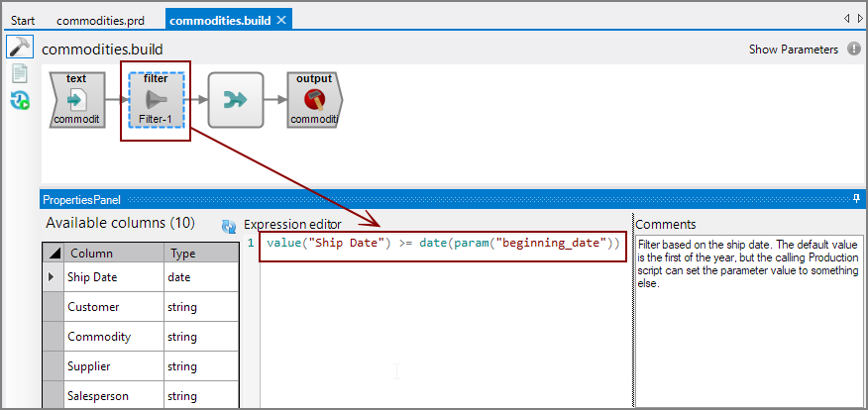
Task: Click the string type cell for Supplier
Action: coord(201,366)
